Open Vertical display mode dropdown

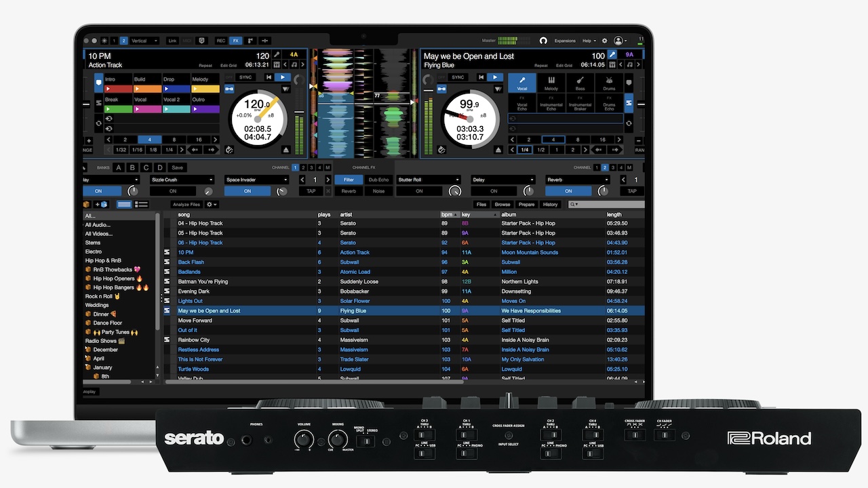click(x=144, y=41)
